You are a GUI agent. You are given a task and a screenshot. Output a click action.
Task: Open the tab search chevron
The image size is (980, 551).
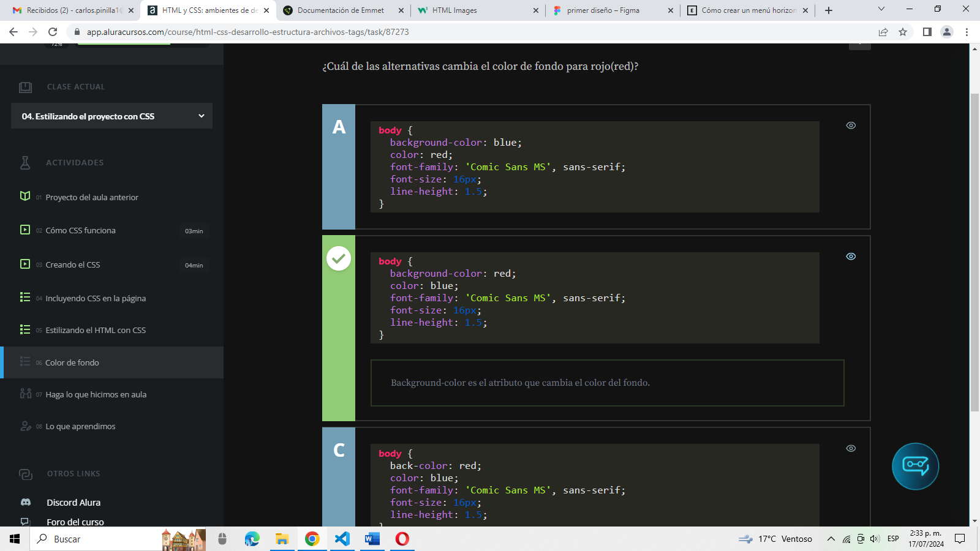coord(881,9)
